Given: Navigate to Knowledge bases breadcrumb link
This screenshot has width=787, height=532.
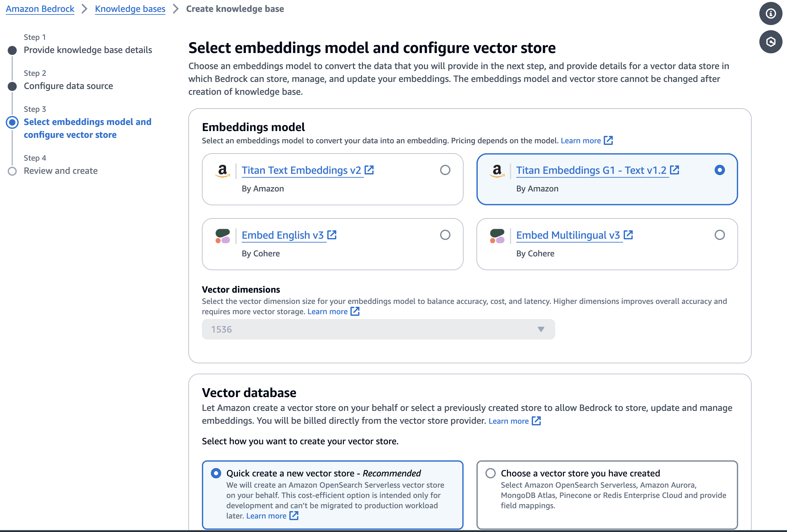Looking at the screenshot, I should (x=130, y=9).
